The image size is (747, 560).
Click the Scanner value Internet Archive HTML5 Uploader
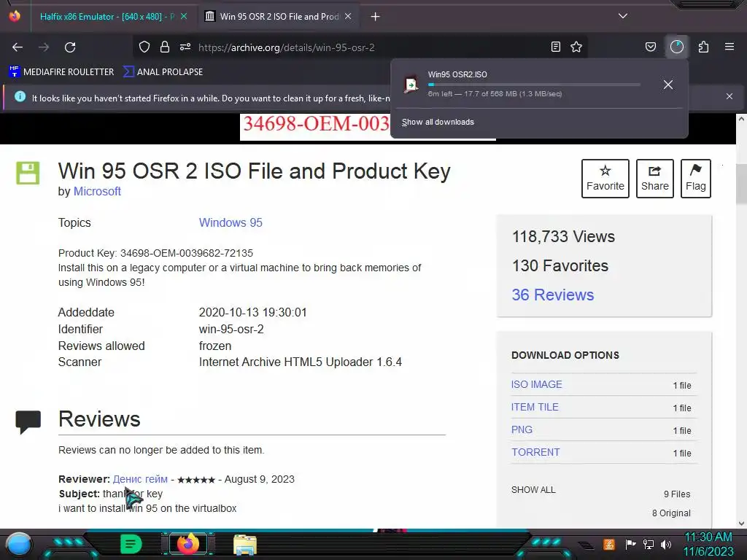coord(300,362)
